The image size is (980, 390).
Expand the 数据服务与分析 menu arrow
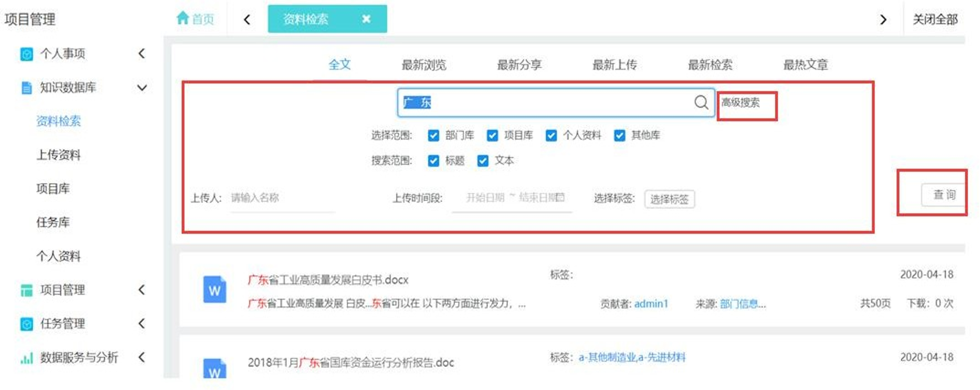click(142, 357)
